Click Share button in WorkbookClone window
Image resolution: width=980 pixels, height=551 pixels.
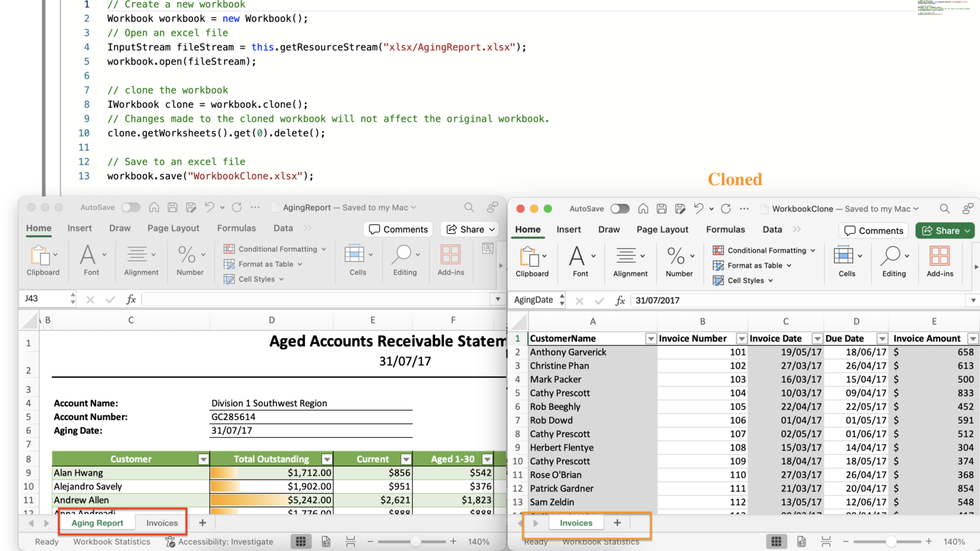(945, 230)
